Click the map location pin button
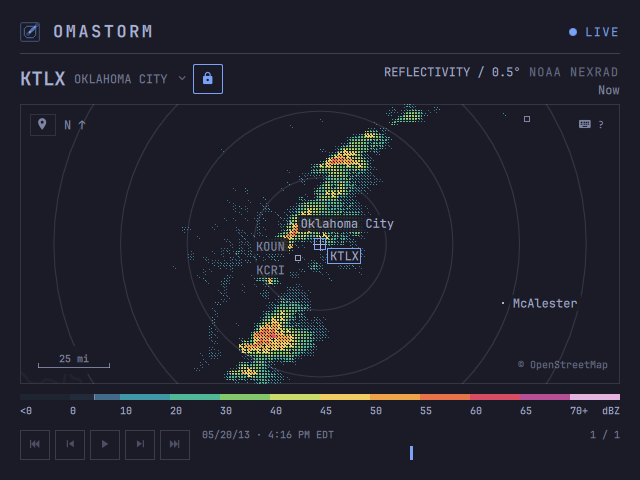 [x=43, y=124]
